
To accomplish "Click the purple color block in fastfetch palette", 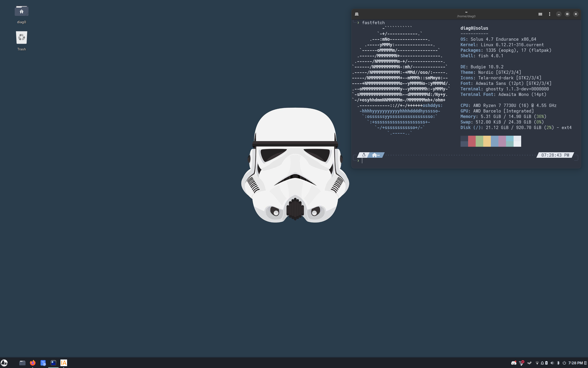I will [502, 141].
